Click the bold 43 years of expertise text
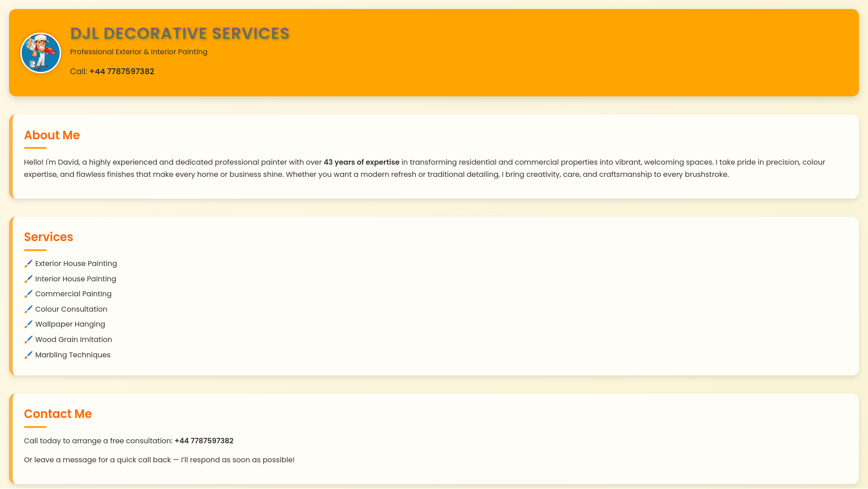868x489 pixels. coord(361,162)
